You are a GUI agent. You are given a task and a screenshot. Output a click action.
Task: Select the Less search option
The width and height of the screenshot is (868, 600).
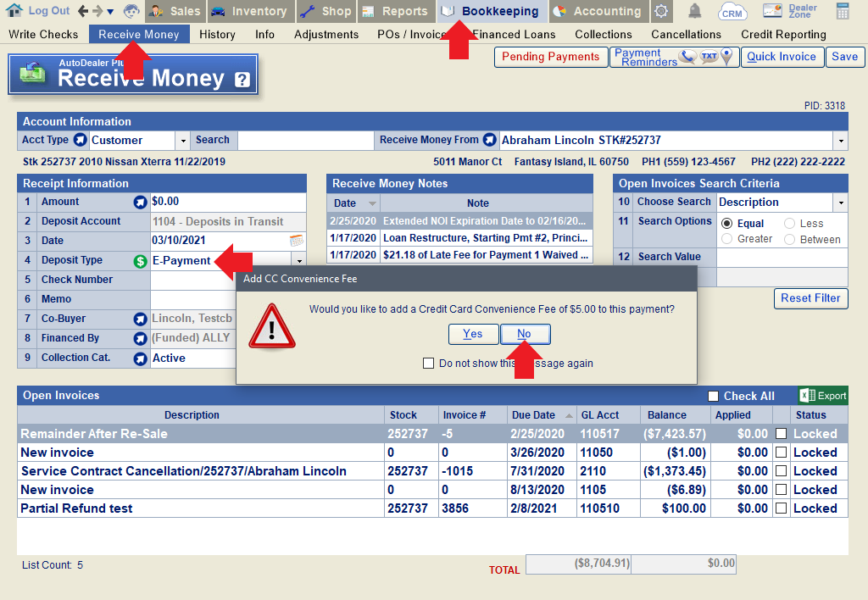789,223
